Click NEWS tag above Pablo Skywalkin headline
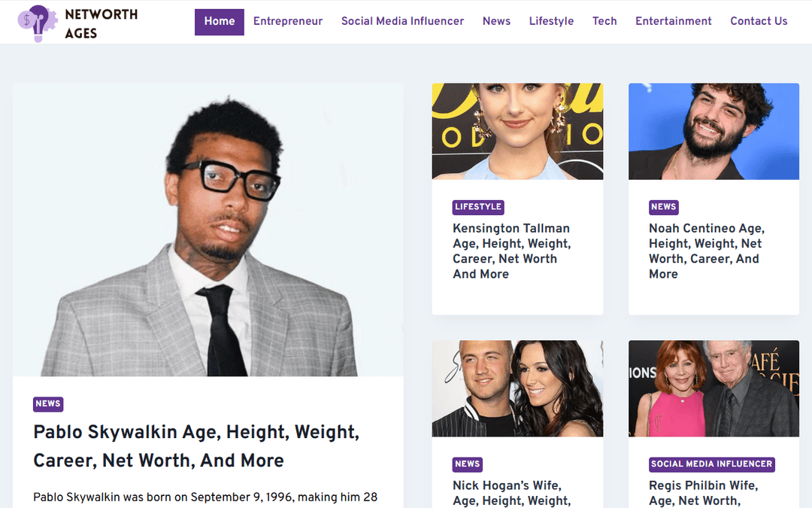This screenshot has width=812, height=508. [x=48, y=404]
